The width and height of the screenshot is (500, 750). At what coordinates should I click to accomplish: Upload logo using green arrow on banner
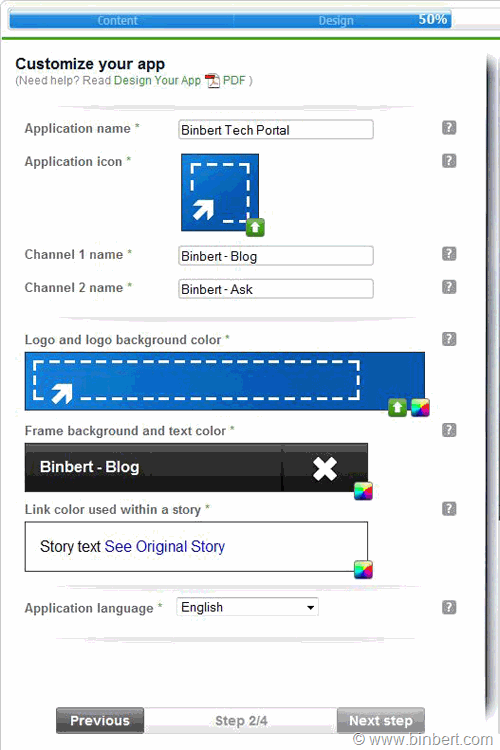[397, 408]
